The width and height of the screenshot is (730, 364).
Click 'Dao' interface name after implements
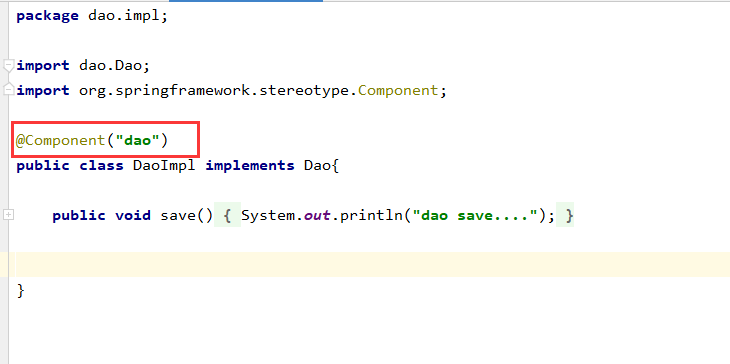(x=318, y=165)
